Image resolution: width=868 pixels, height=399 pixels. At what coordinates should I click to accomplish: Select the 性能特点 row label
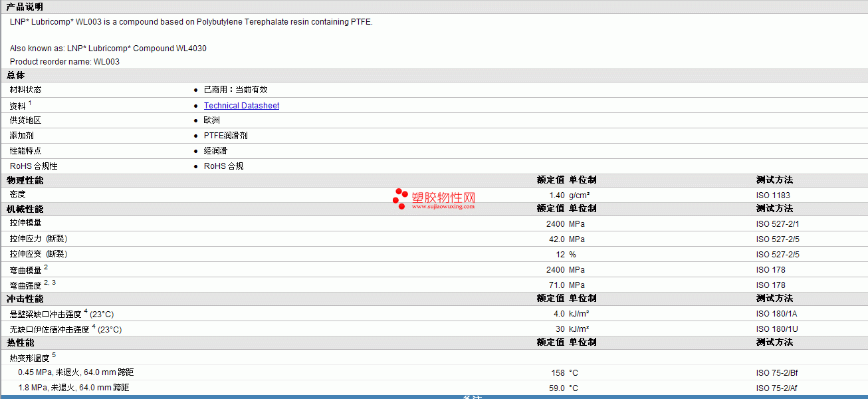coord(26,151)
